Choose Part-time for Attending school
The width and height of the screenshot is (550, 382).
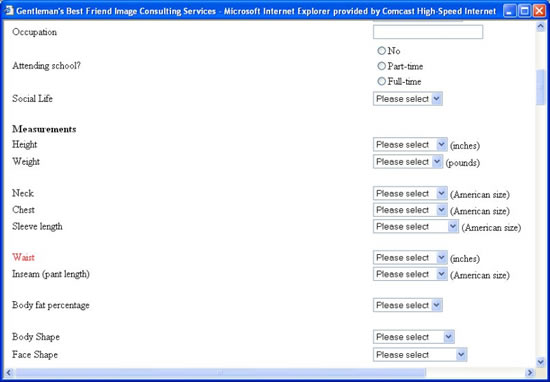(381, 66)
